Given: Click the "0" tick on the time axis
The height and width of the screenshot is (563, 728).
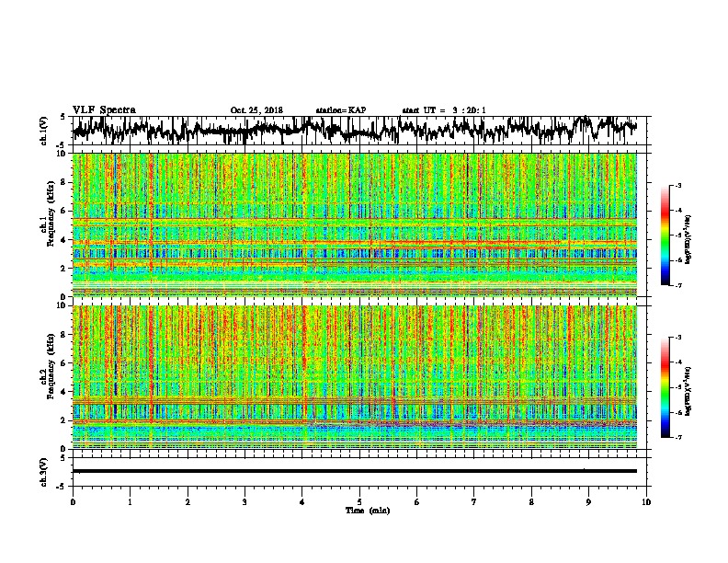Looking at the screenshot, I should tap(73, 502).
